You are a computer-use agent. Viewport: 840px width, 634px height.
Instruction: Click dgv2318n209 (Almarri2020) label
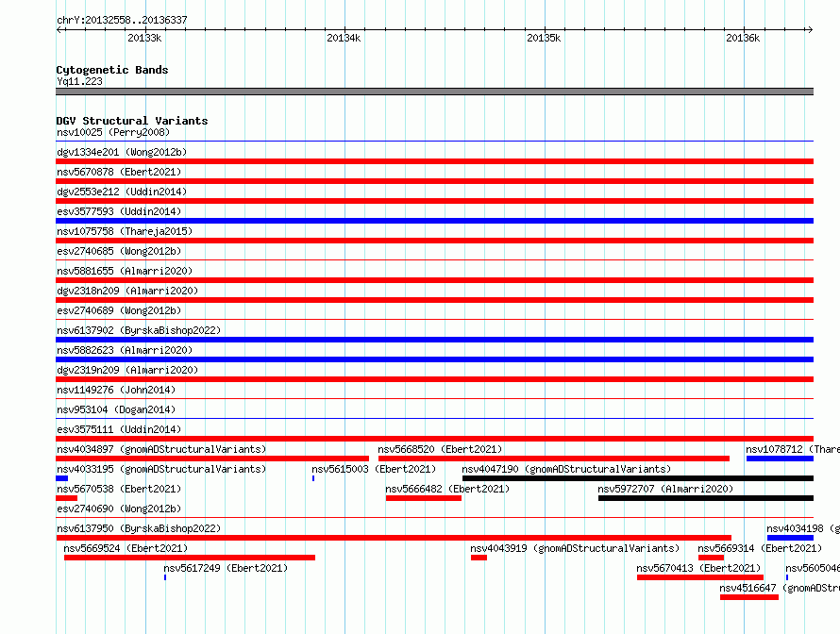tap(127, 291)
